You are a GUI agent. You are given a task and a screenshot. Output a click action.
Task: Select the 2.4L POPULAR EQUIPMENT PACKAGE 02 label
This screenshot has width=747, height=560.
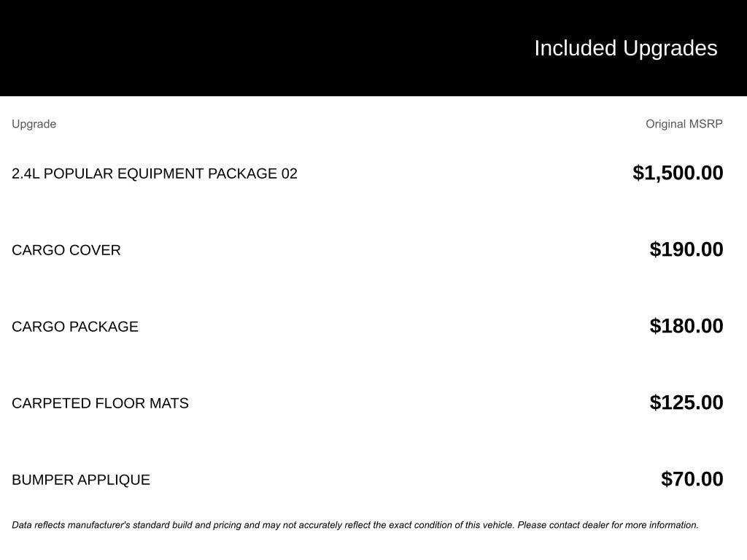pyautogui.click(x=155, y=174)
